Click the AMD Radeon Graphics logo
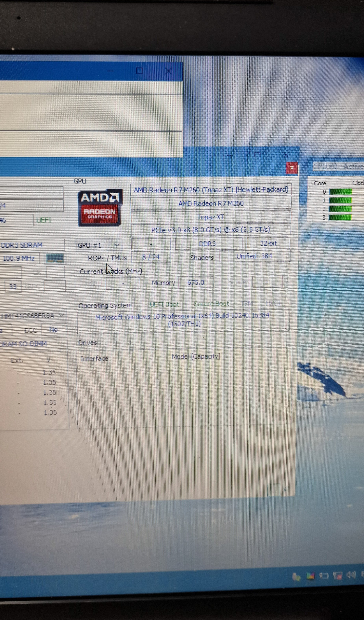 click(100, 207)
